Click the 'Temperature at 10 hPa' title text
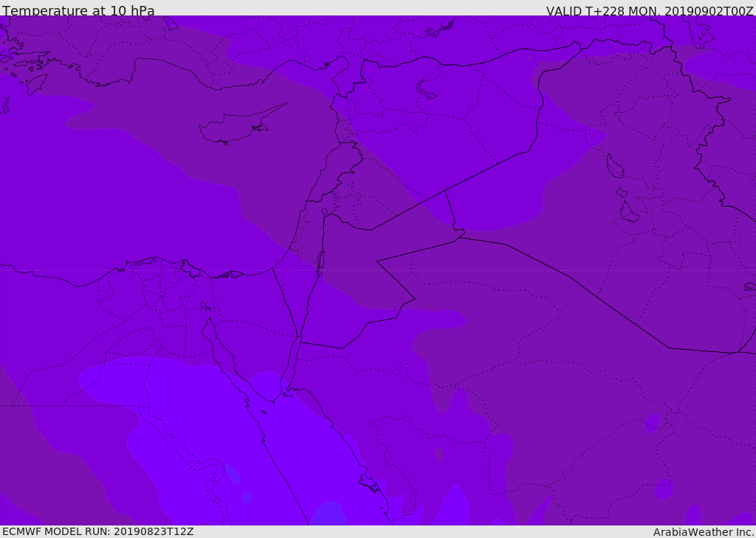This screenshot has width=756, height=538. coord(78,10)
